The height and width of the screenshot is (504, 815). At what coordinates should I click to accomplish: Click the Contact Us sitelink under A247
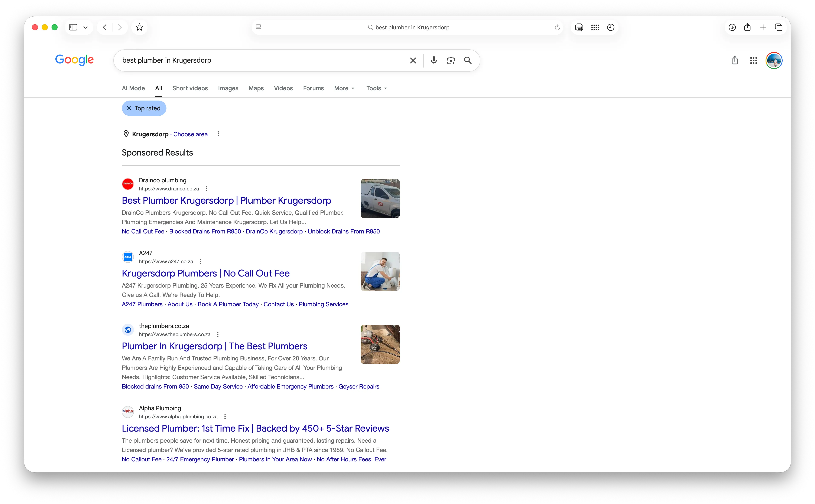(x=278, y=304)
